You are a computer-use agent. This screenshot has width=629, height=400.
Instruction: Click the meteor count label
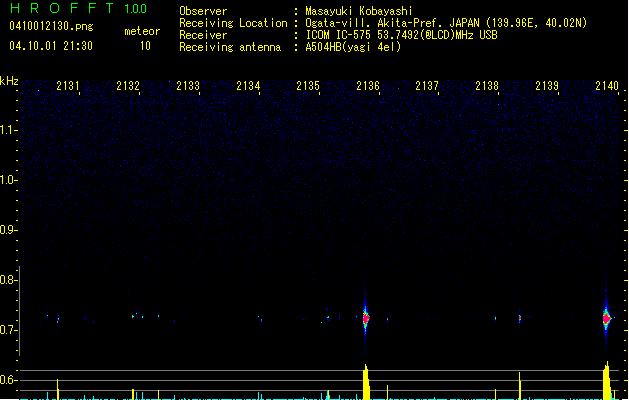click(x=142, y=31)
